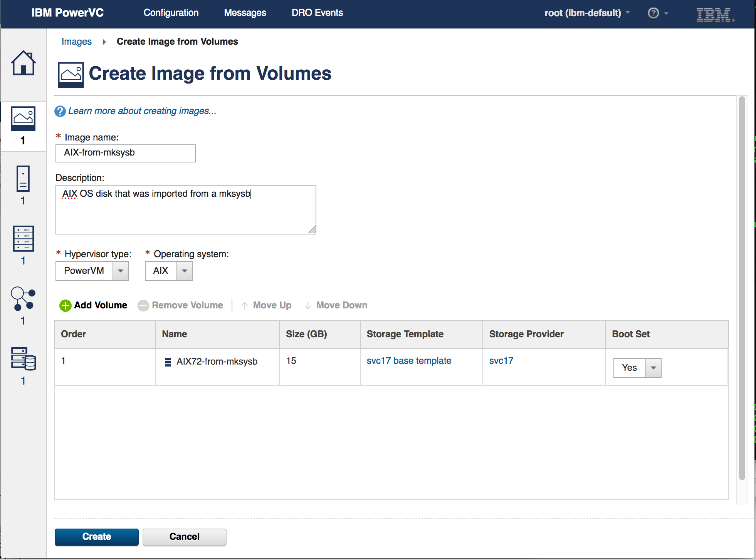The image size is (756, 559).
Task: Go back to Images breadcrumb
Action: (77, 42)
